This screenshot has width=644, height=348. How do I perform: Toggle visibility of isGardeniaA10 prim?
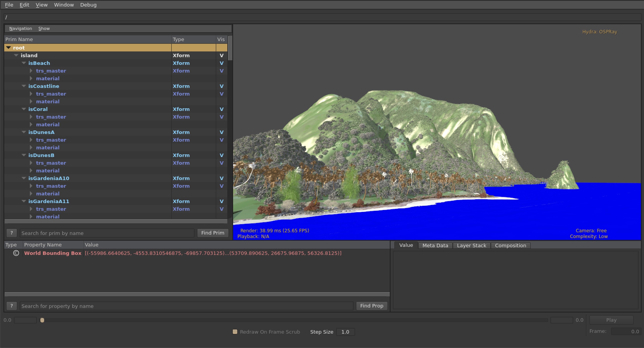(222, 178)
